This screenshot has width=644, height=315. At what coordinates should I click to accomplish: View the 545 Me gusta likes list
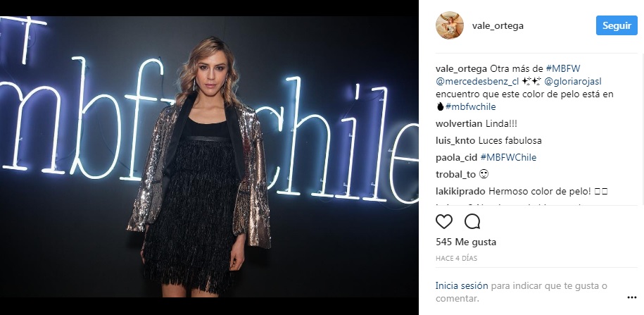point(466,242)
